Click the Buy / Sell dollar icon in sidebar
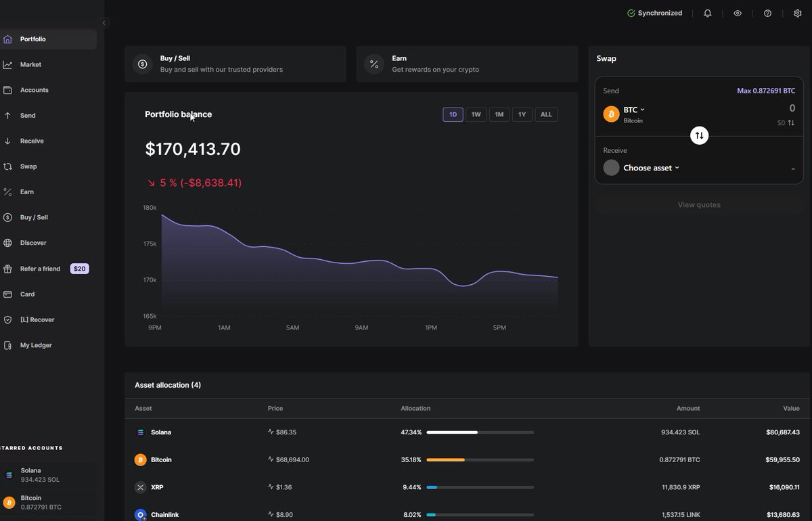The height and width of the screenshot is (521, 812). 7,218
